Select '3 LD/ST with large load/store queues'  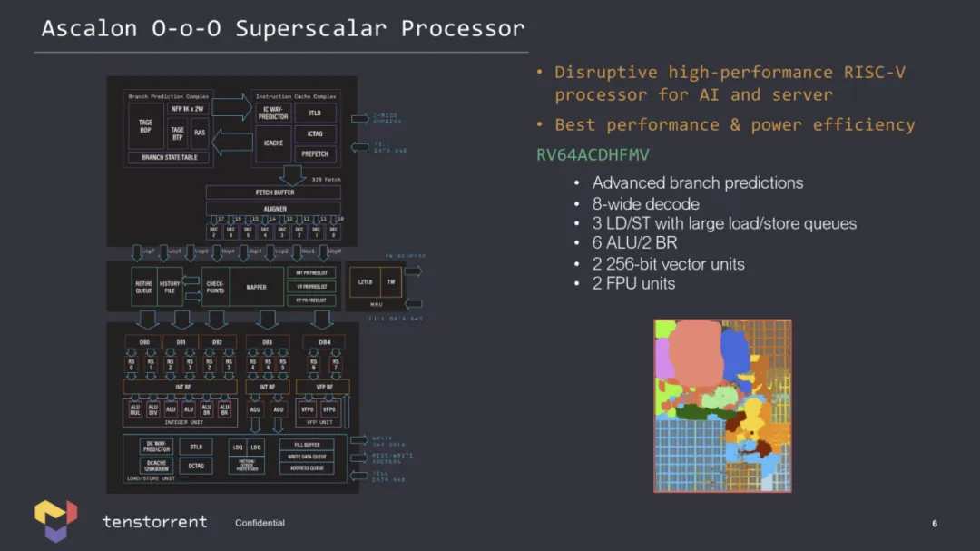coord(724,223)
